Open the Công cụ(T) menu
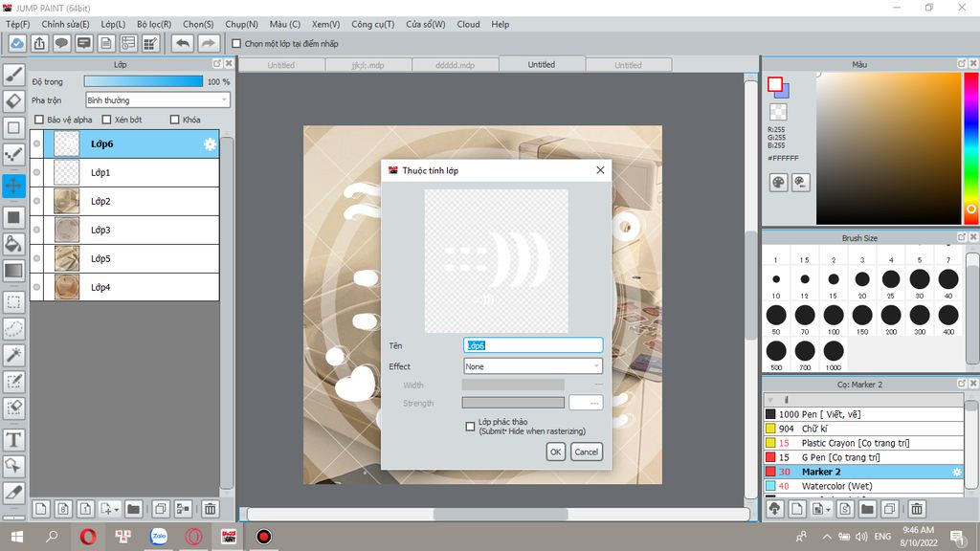The width and height of the screenshot is (980, 551). pos(372,24)
